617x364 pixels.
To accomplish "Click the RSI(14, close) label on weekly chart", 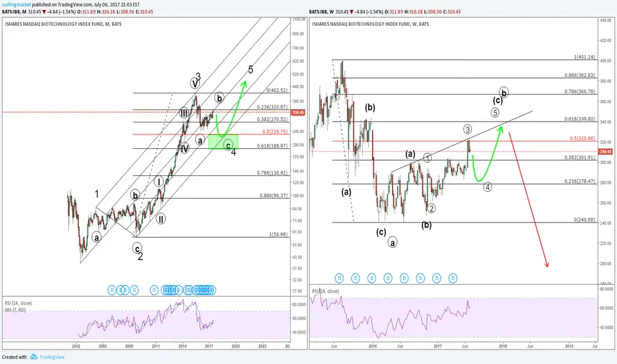I will coord(326,291).
